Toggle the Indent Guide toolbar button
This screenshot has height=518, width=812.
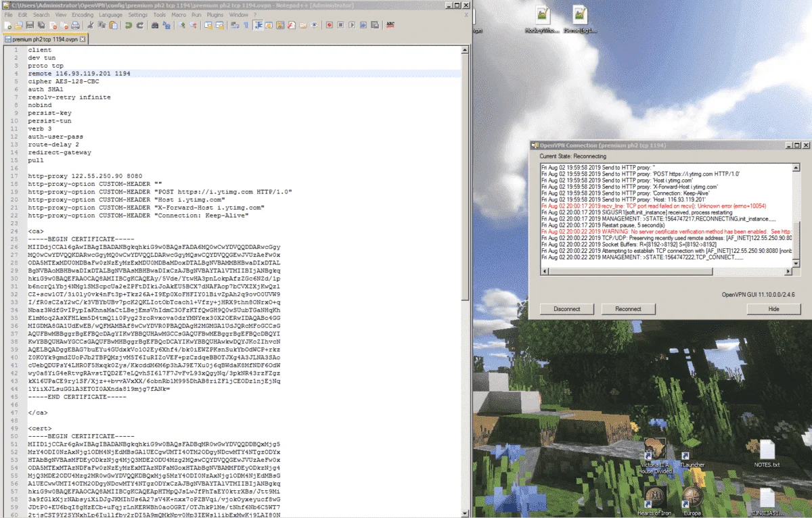click(x=259, y=25)
